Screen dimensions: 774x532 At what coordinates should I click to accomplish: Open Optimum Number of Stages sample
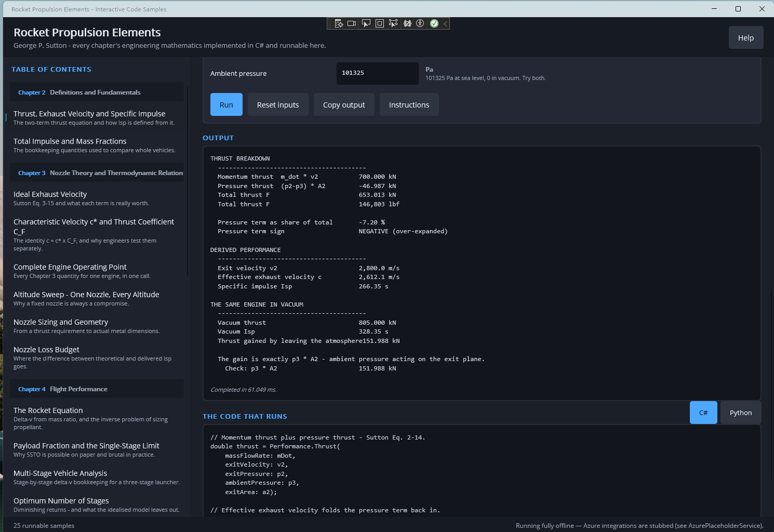point(97,505)
